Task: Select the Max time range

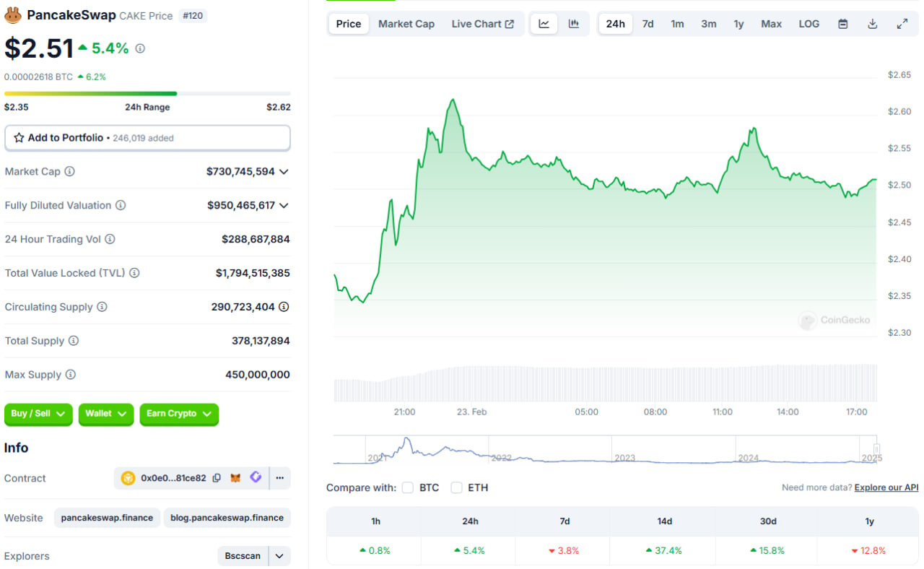Action: click(771, 24)
